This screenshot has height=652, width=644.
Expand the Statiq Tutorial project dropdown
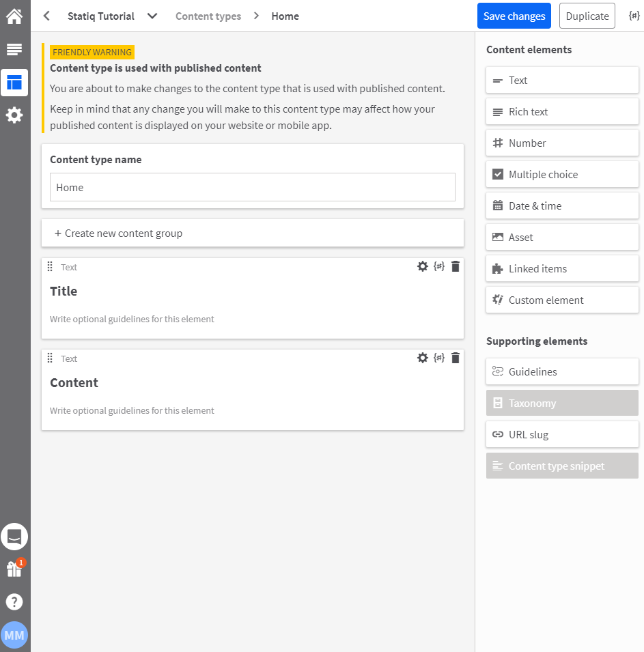(x=152, y=16)
